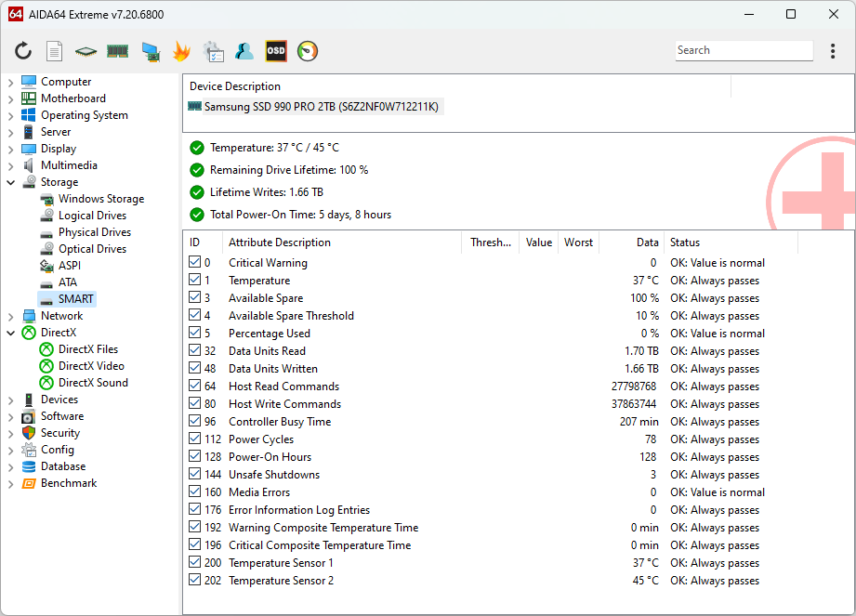
Task: Launch the Cache and Memory benchmark icon
Action: (x=117, y=50)
